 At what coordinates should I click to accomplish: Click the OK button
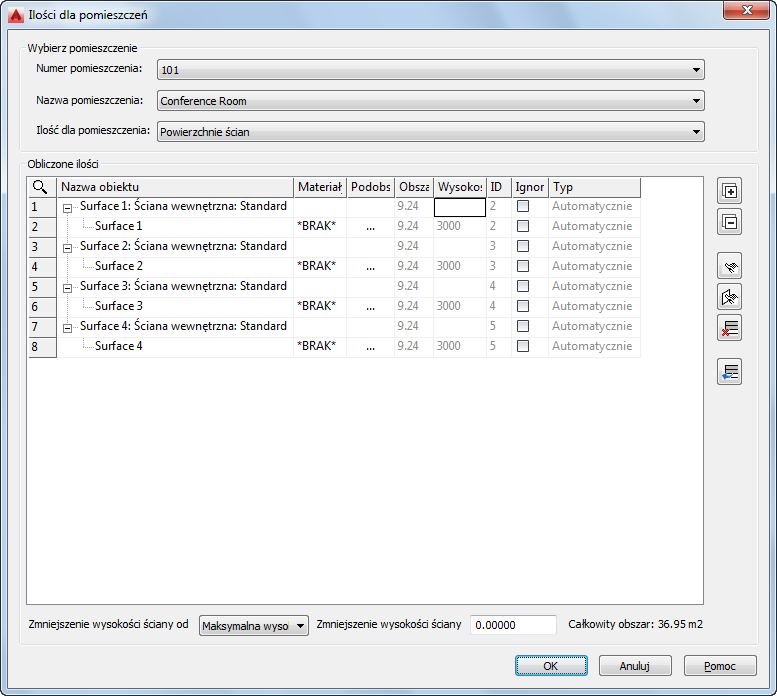[551, 666]
